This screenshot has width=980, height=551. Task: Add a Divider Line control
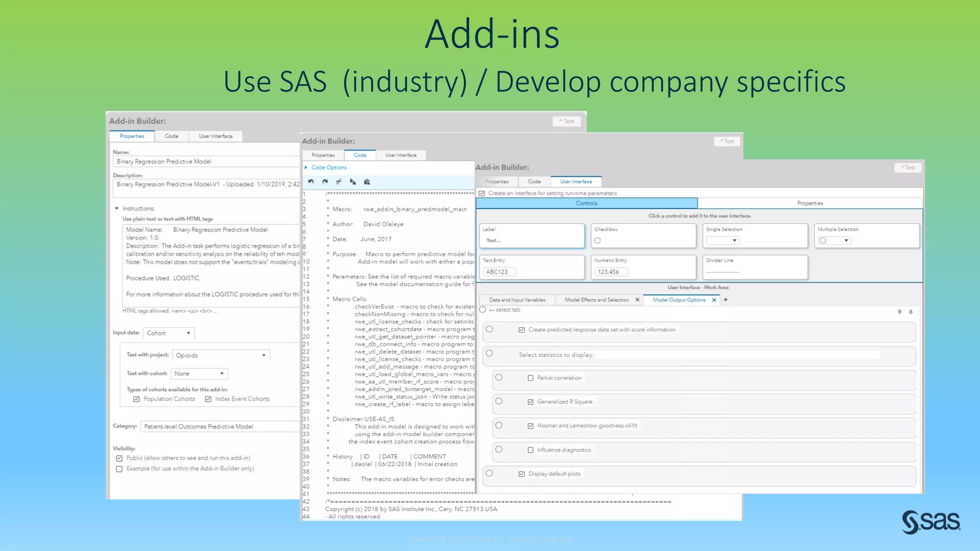click(755, 267)
